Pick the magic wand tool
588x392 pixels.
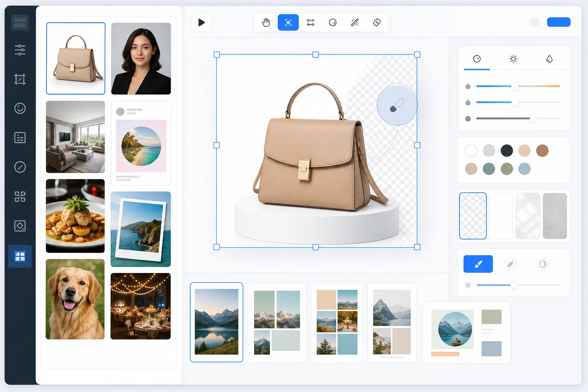355,23
